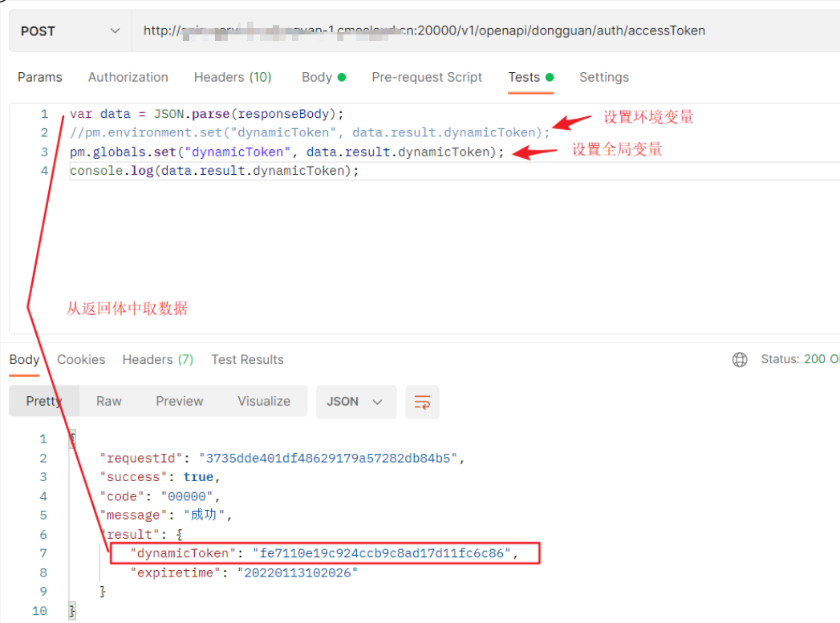Switch to the Preview response view
Screen dimensions: 840x623
(x=180, y=402)
